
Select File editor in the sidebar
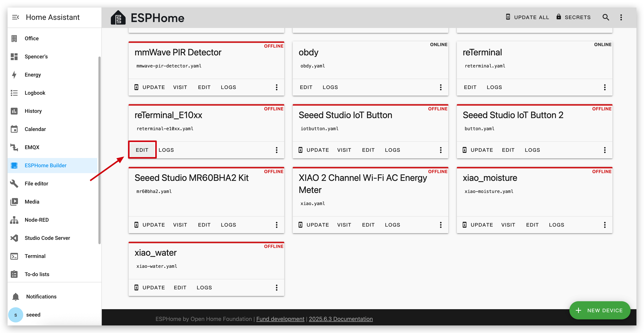[x=53, y=183]
